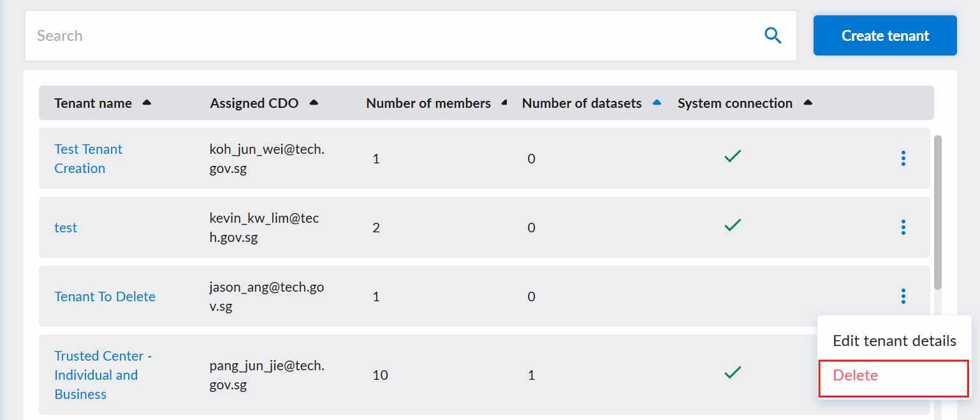Sort by Assigned CDO arrow
This screenshot has width=980, height=420.
click(x=313, y=103)
